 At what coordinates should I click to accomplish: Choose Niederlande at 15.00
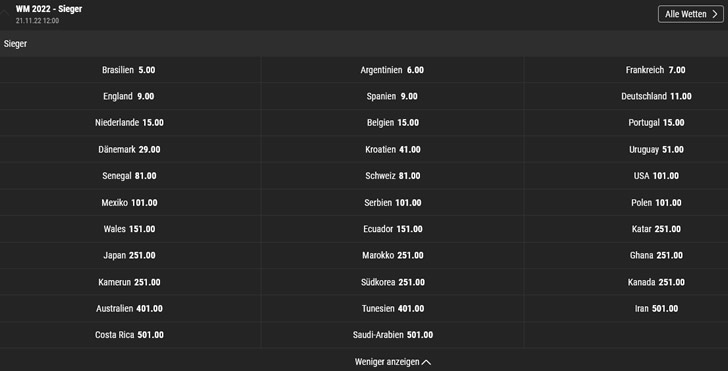point(130,123)
